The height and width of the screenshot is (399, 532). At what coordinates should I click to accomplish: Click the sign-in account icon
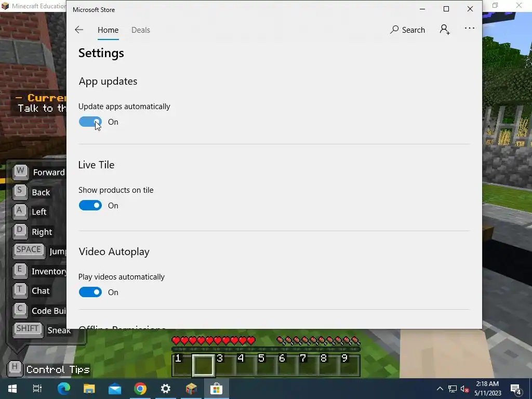tap(445, 30)
